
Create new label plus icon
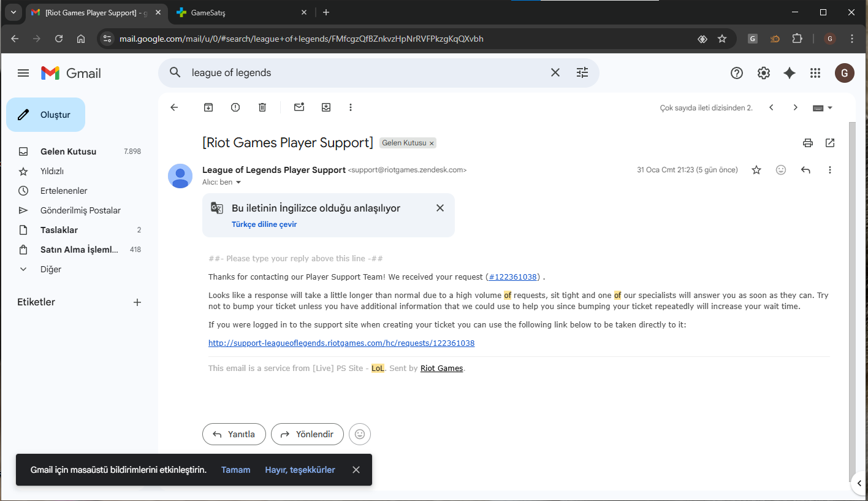pos(137,302)
